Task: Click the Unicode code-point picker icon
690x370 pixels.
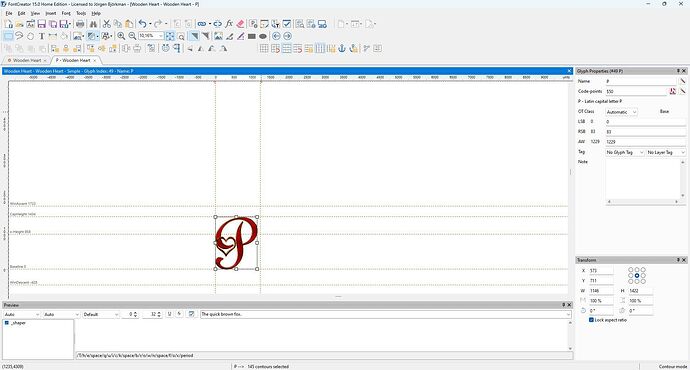Action: 672,91
